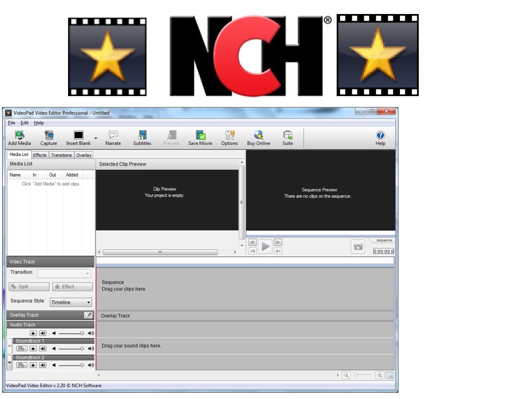Expand the Insert Blank dropdown arrow
The width and height of the screenshot is (532, 399).
pyautogui.click(x=96, y=138)
